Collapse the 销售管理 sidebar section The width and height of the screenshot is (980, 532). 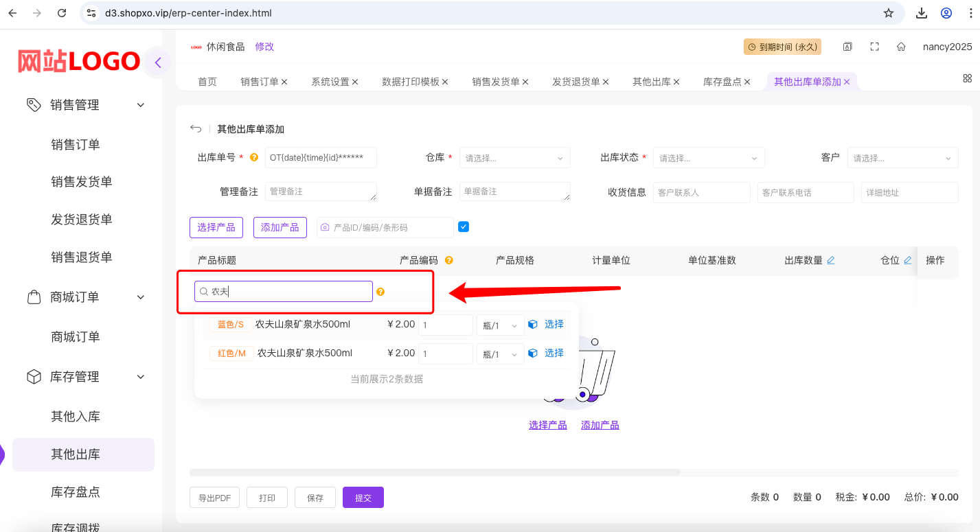click(x=141, y=105)
